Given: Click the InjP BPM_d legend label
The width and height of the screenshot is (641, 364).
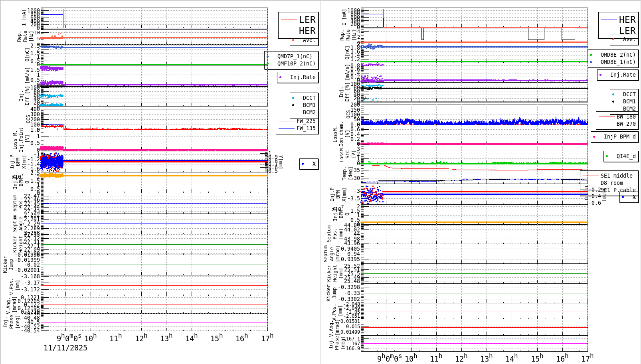Looking at the screenshot, I should tap(619, 136).
